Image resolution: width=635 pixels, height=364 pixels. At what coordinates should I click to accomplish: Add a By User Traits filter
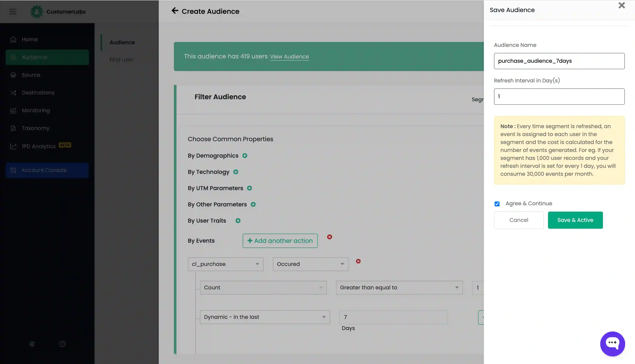pos(238,221)
